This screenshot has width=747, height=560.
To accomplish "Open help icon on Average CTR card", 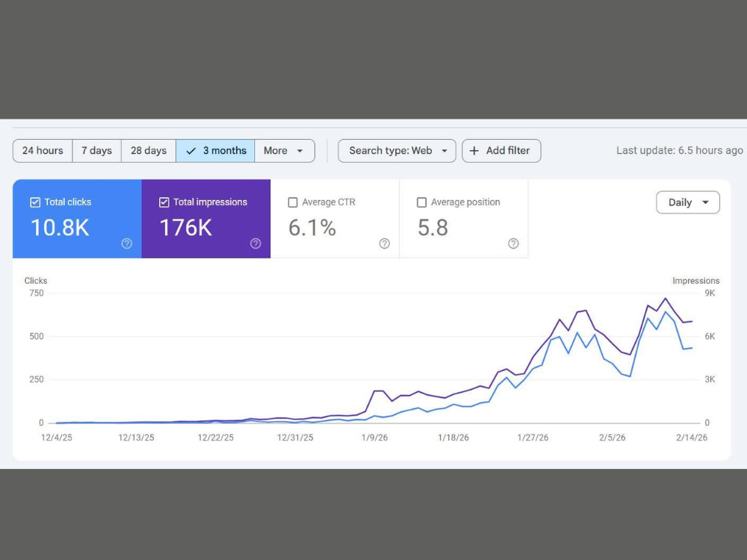I will [385, 243].
